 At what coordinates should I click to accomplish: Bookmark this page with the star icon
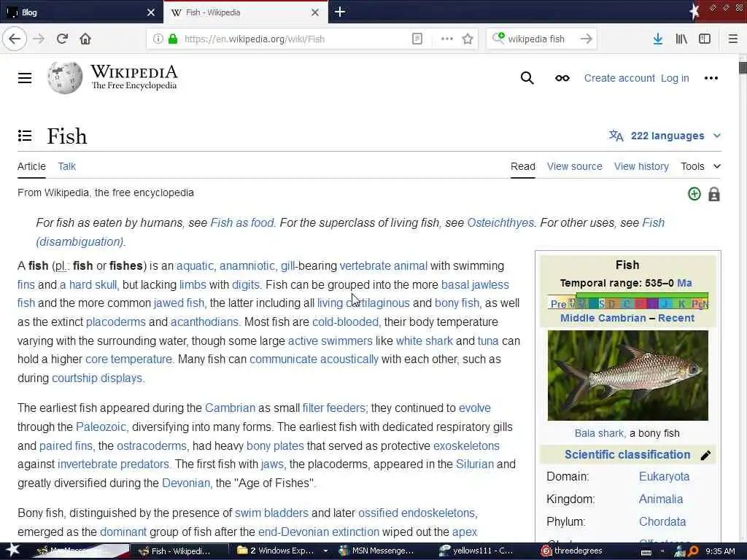(x=468, y=39)
